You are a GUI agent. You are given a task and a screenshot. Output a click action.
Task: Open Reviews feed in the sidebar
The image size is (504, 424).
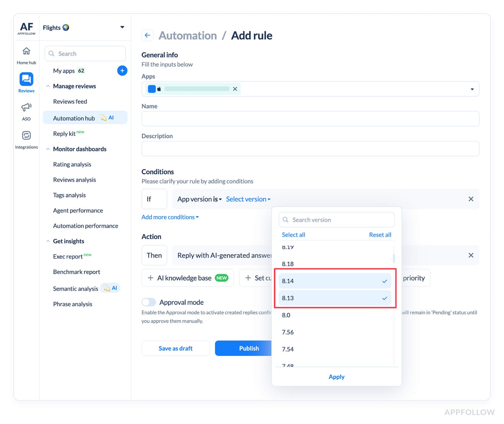70,101
